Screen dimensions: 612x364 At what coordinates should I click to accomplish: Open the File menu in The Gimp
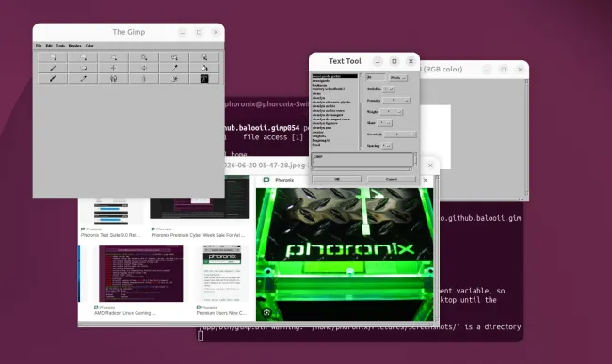pyautogui.click(x=39, y=45)
